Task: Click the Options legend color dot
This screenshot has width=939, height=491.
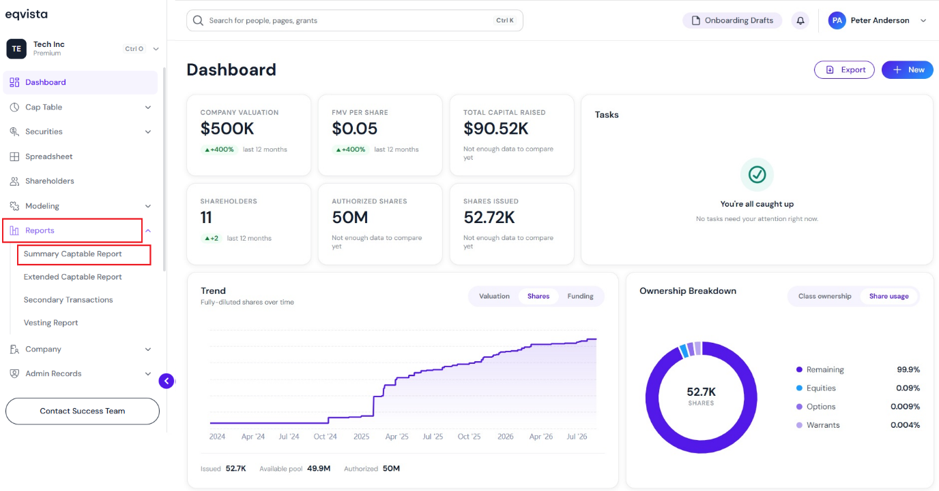Action: [x=799, y=407]
